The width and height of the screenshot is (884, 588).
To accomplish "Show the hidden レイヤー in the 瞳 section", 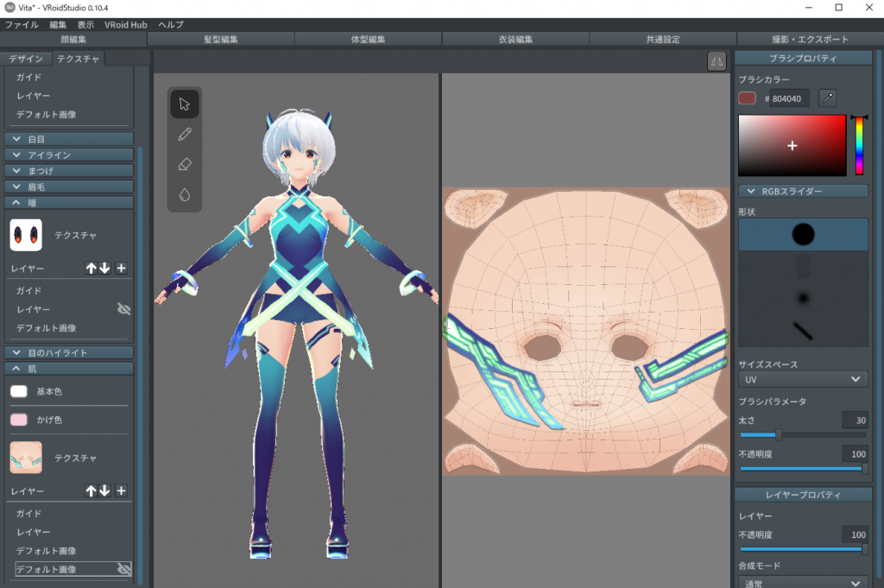I will point(123,309).
